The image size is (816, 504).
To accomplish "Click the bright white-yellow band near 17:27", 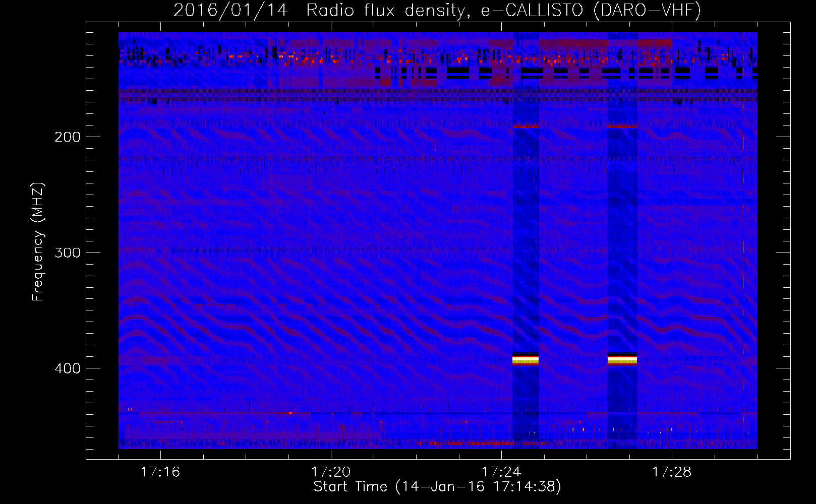I will pyautogui.click(x=622, y=359).
